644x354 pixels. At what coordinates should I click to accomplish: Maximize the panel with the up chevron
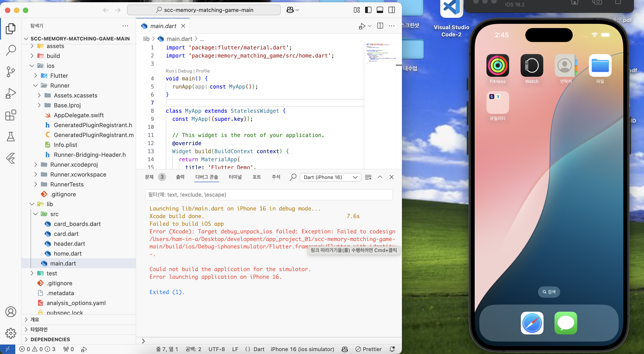tap(380, 177)
